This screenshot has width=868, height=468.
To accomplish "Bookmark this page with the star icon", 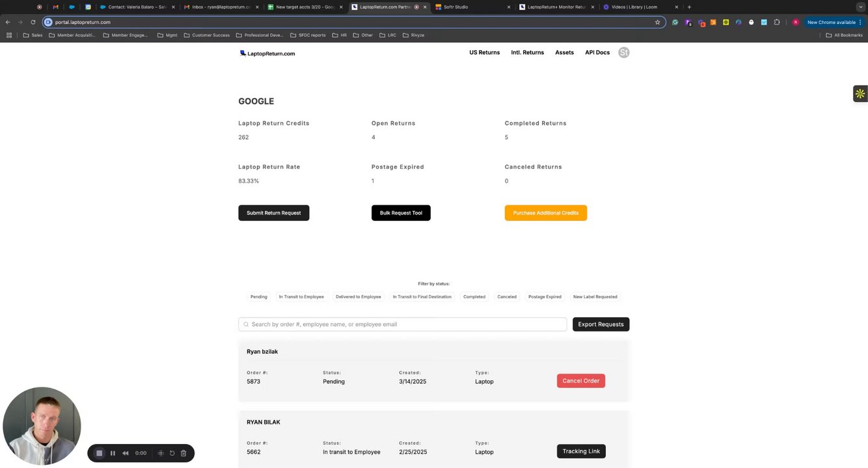I will pyautogui.click(x=657, y=22).
